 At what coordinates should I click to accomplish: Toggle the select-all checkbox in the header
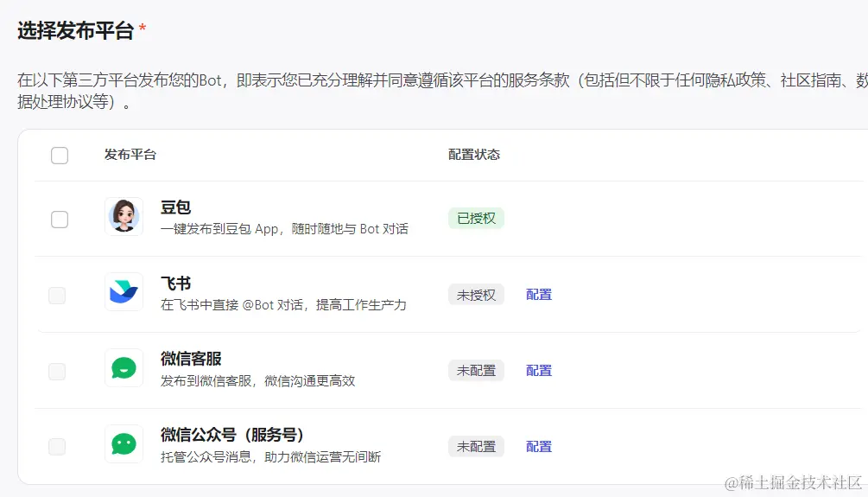[x=60, y=155]
